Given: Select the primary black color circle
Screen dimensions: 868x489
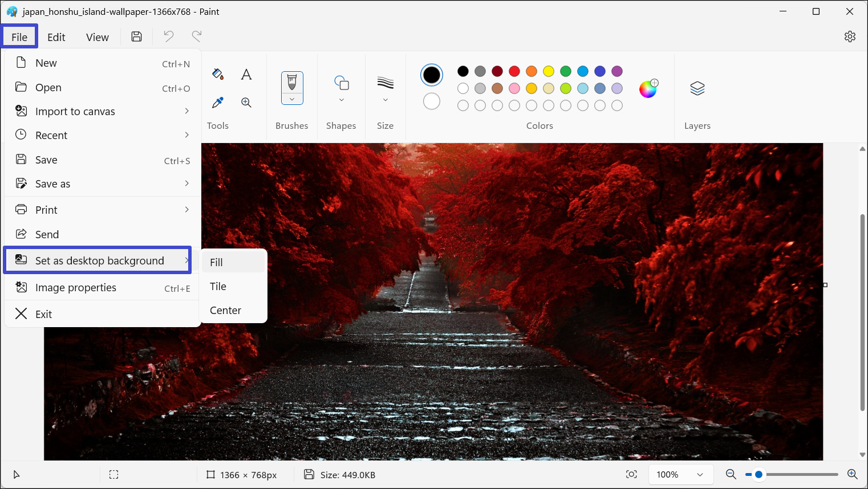Looking at the screenshot, I should pyautogui.click(x=432, y=75).
